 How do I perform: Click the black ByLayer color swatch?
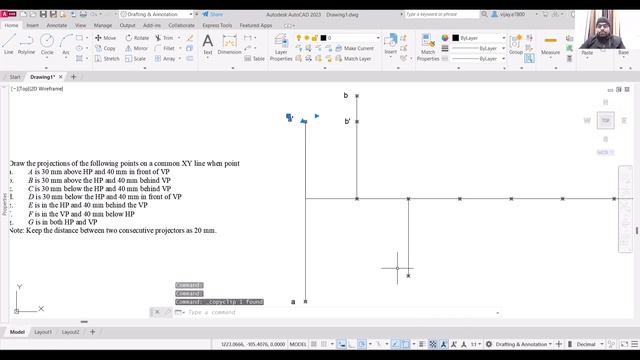point(456,38)
